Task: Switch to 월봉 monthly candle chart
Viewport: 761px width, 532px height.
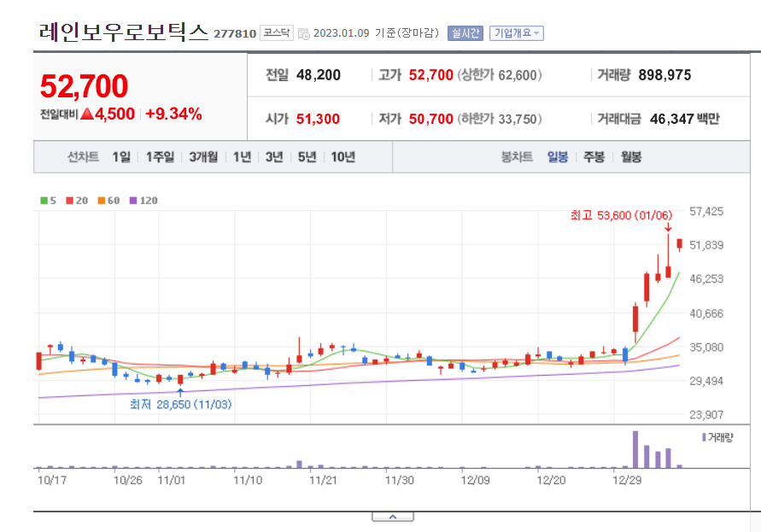Action: 631,157
